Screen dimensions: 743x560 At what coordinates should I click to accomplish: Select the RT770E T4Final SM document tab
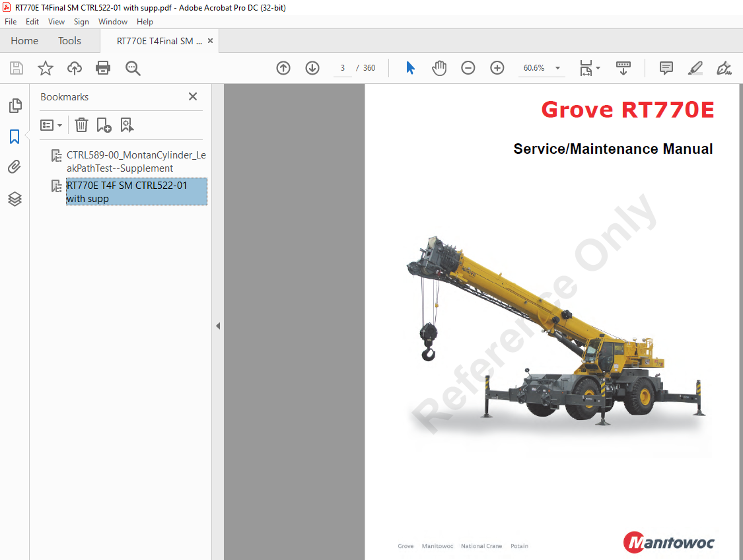coord(159,41)
